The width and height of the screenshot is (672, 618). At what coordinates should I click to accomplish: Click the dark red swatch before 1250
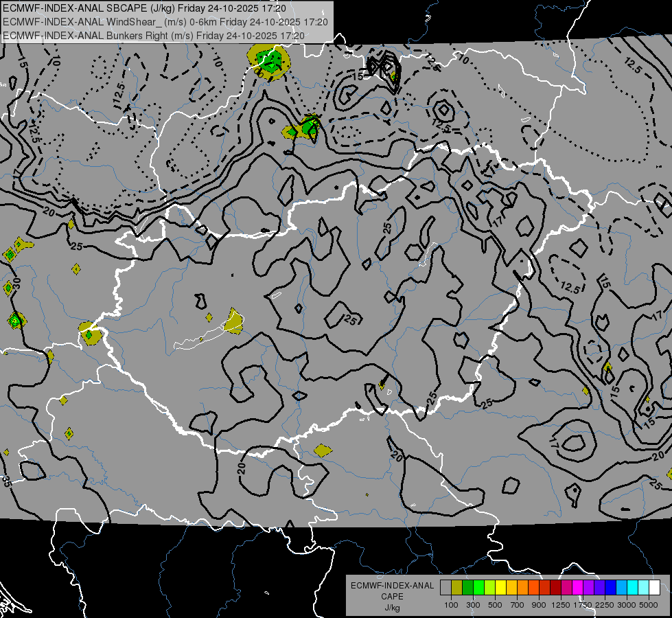click(x=556, y=588)
